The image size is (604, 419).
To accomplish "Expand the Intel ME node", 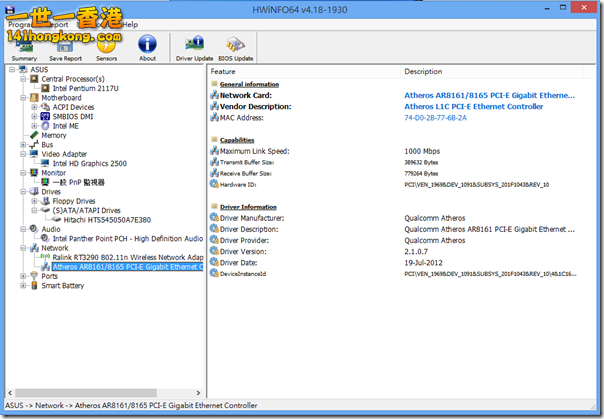I will (x=34, y=126).
